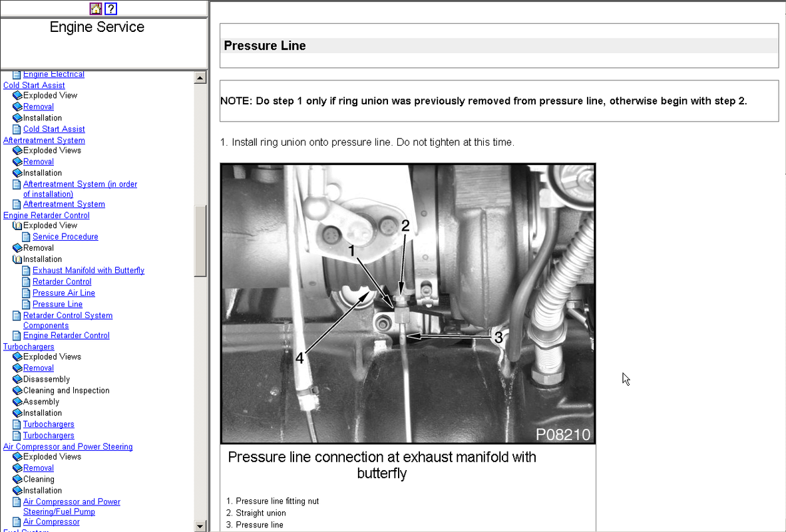Image resolution: width=786 pixels, height=532 pixels.
Task: Expand the Cold Start Assist Exploded View book
Action: (x=17, y=95)
